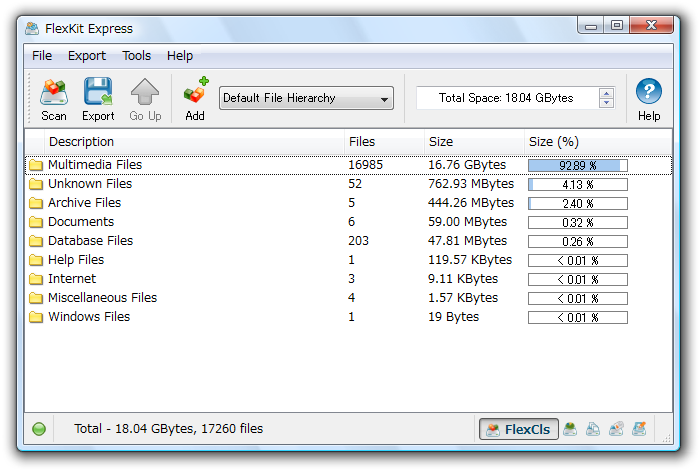
Task: Click the first small icon after FlexCls
Action: tap(570, 429)
